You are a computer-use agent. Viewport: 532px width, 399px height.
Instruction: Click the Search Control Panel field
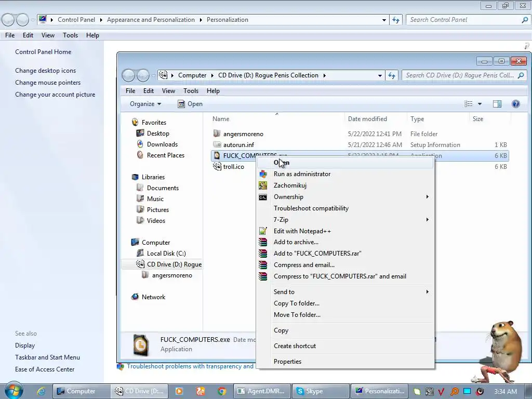click(469, 20)
